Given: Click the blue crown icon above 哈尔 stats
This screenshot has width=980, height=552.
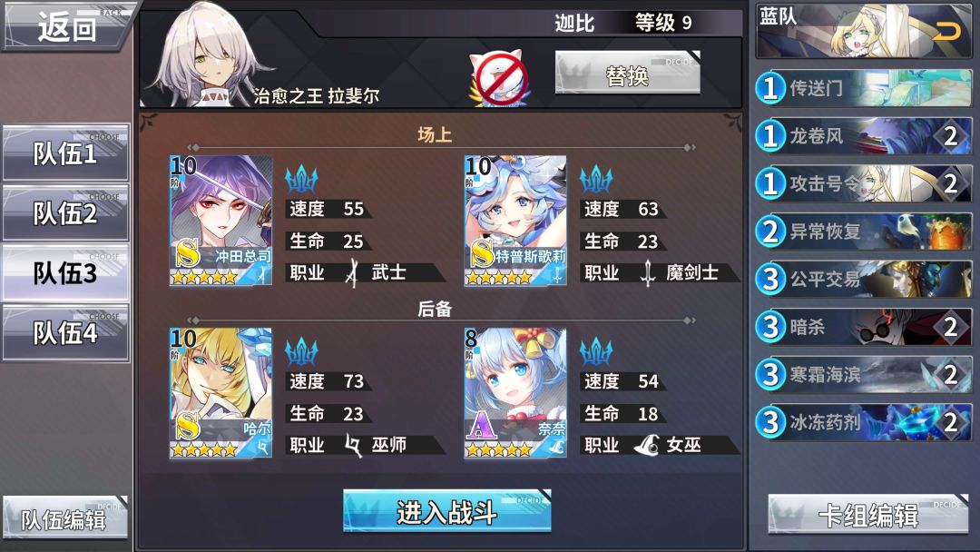Looking at the screenshot, I should click(x=302, y=351).
